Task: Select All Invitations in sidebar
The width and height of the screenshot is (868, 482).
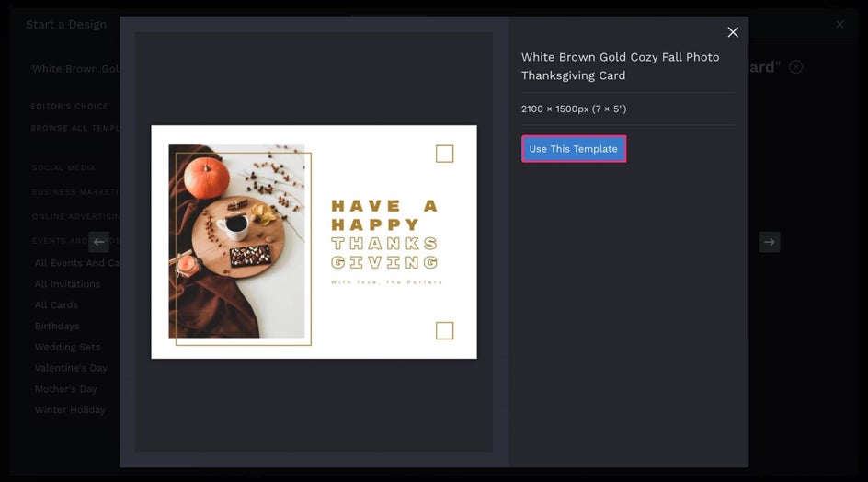Action: pos(67,284)
